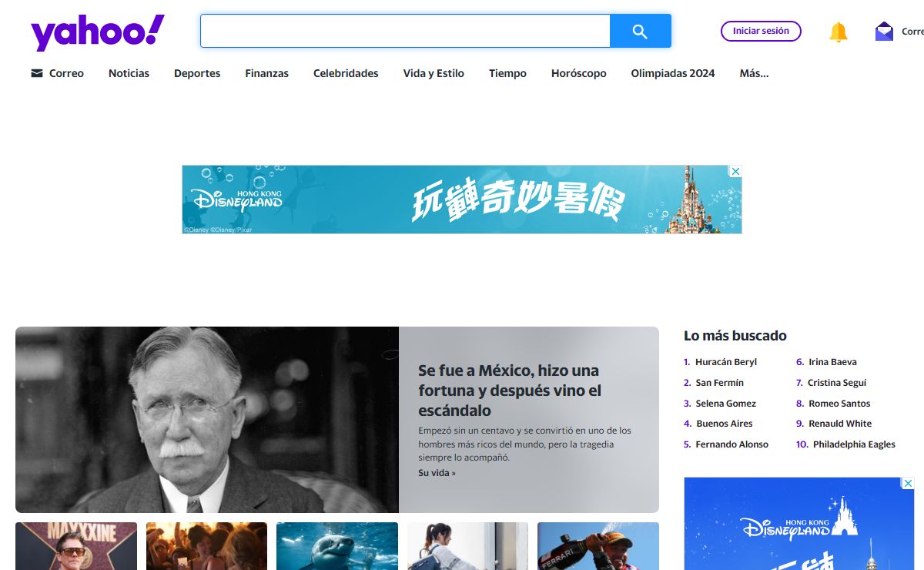This screenshot has width=924, height=570.
Task: Open the Hong Kong Disneyland banner ad
Action: pos(461,199)
